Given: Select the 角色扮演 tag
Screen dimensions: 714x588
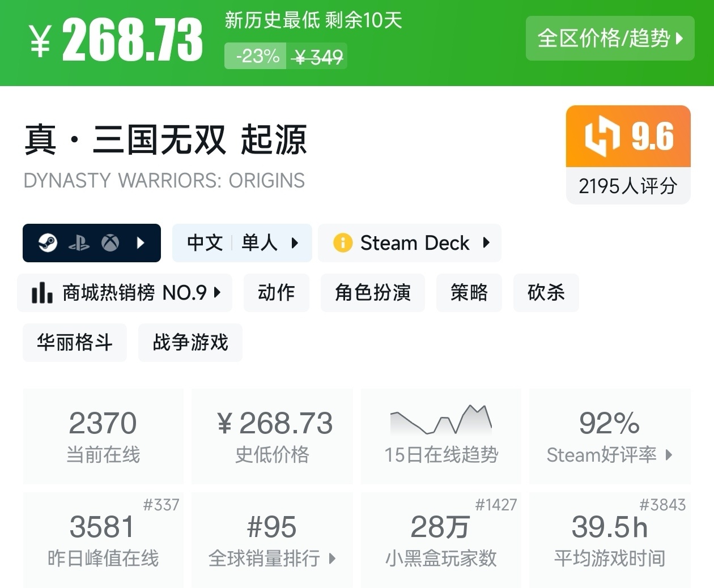Looking at the screenshot, I should point(372,293).
